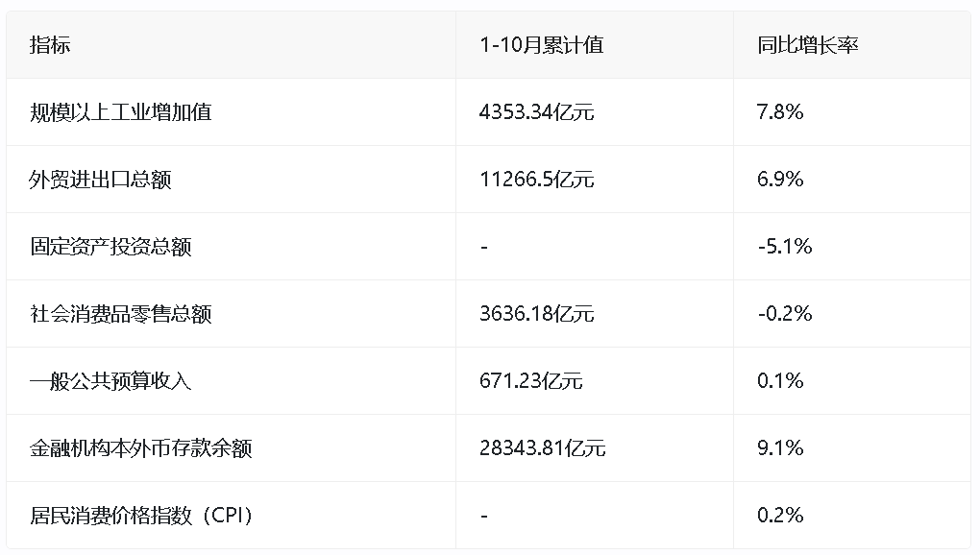Click the 3636.18亿元 value cell
Viewport: 980px width, 555px height.
tap(536, 314)
